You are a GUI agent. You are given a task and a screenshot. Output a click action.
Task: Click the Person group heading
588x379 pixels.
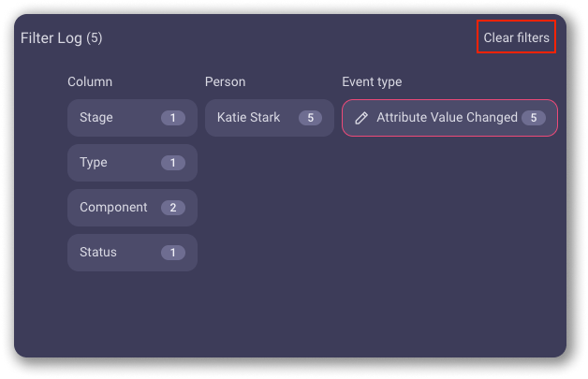225,82
